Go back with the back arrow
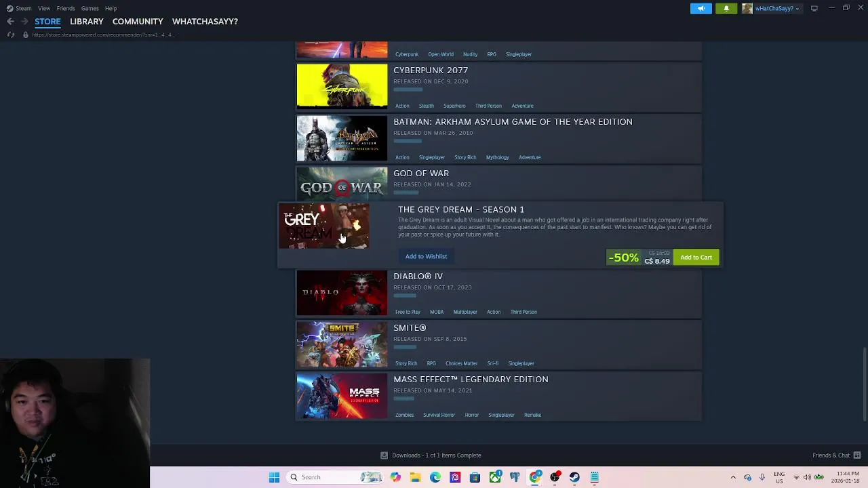868x488 pixels. pyautogui.click(x=10, y=22)
